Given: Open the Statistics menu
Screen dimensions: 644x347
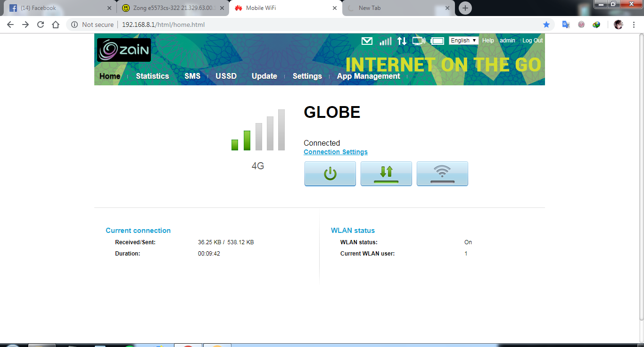Looking at the screenshot, I should pos(152,76).
